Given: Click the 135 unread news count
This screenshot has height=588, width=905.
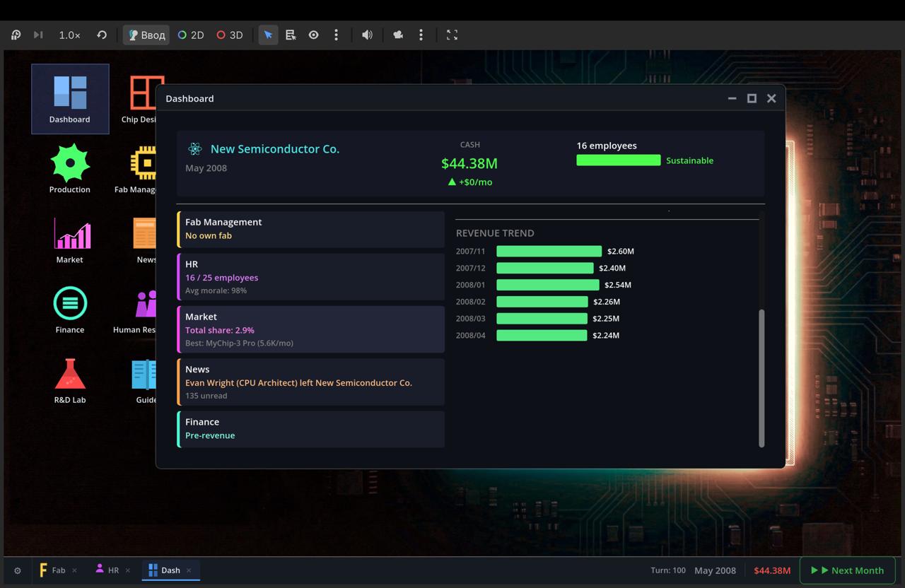Looking at the screenshot, I should 206,396.
